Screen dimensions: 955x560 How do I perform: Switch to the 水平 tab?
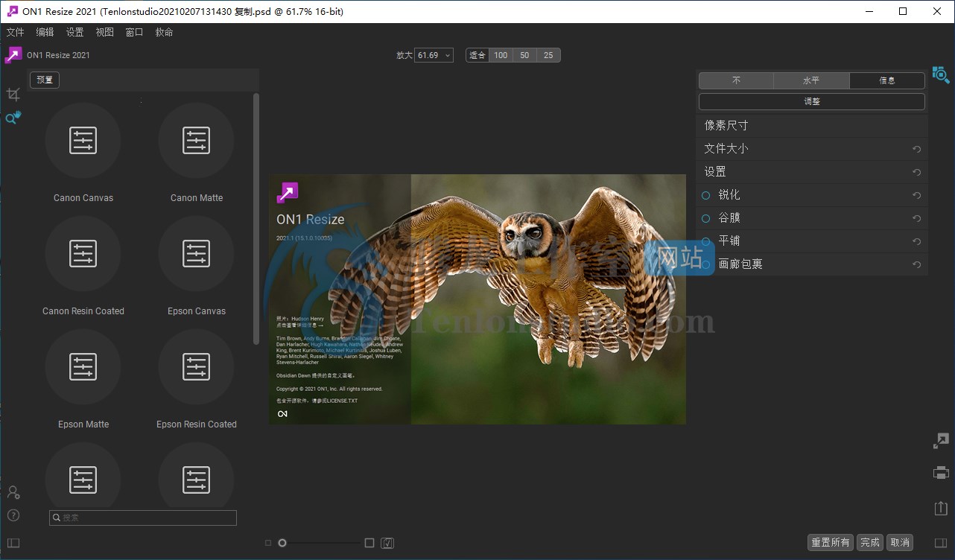[x=811, y=80]
